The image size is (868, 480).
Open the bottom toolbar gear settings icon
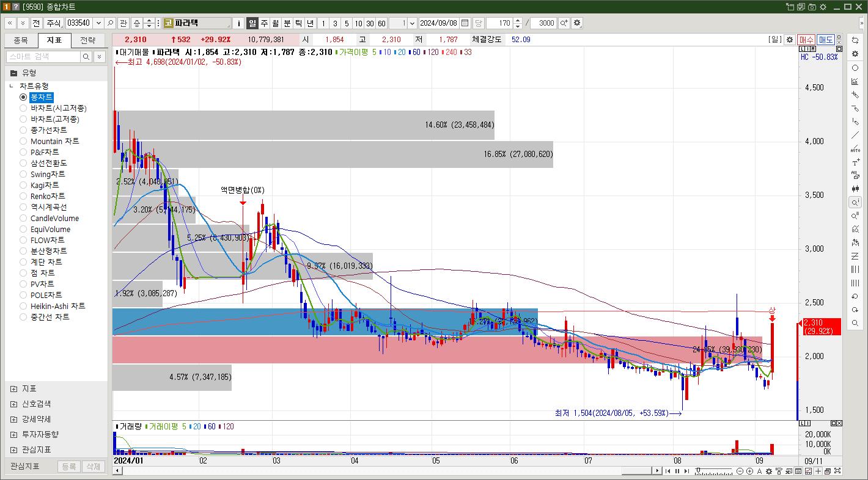click(769, 471)
